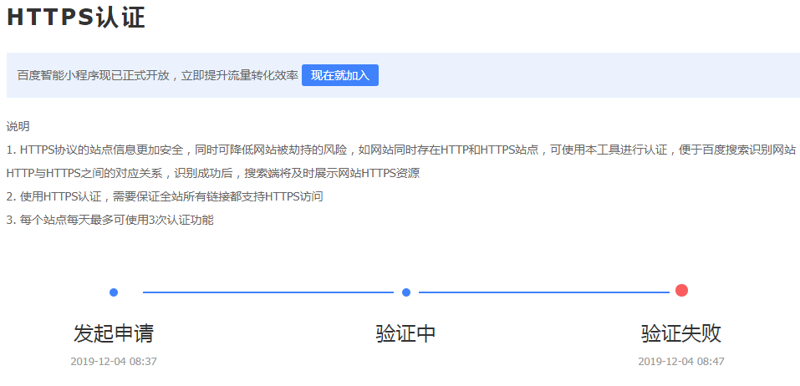800x386 pixels.
Task: Click the blue dot above 发起申请
Action: [114, 292]
